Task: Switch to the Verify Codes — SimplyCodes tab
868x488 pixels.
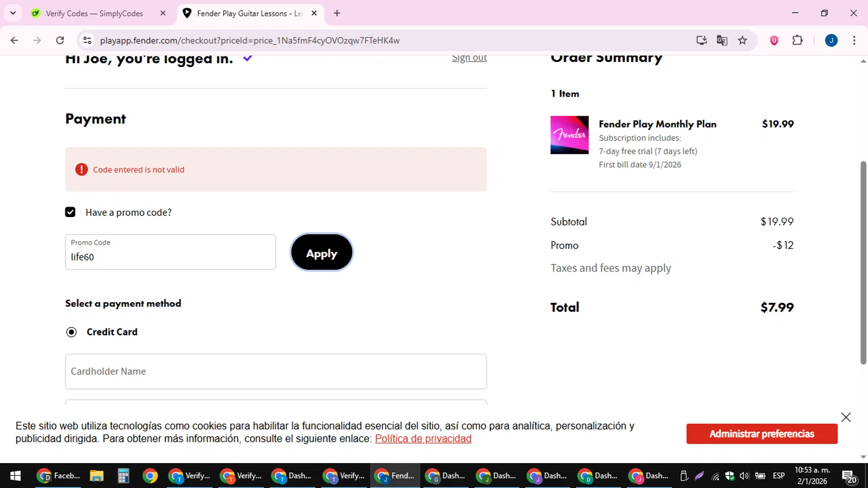Action: point(95,13)
